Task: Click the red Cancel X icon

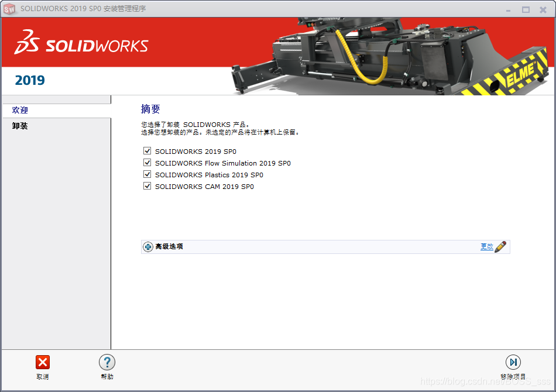Action: (43, 362)
